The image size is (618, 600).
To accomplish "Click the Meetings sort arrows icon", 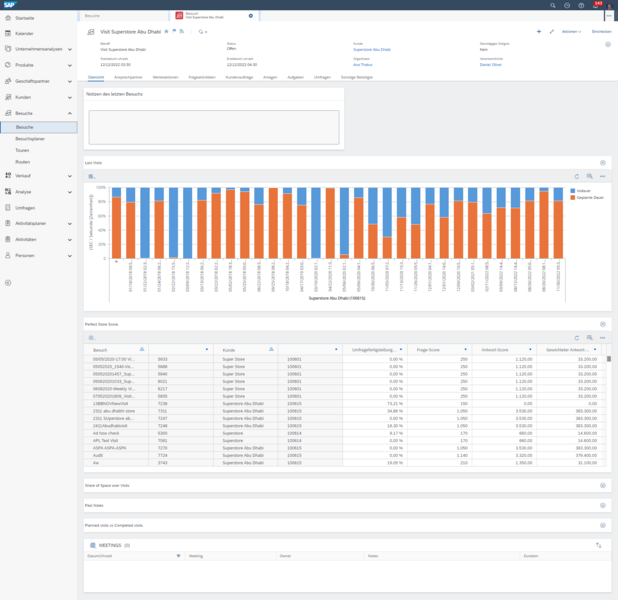I will point(599,545).
